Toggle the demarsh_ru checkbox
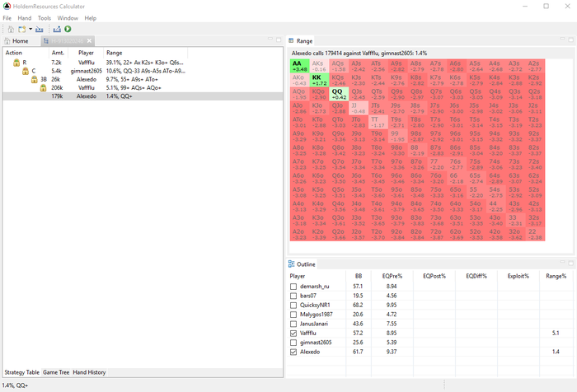577x392 pixels. [x=293, y=287]
